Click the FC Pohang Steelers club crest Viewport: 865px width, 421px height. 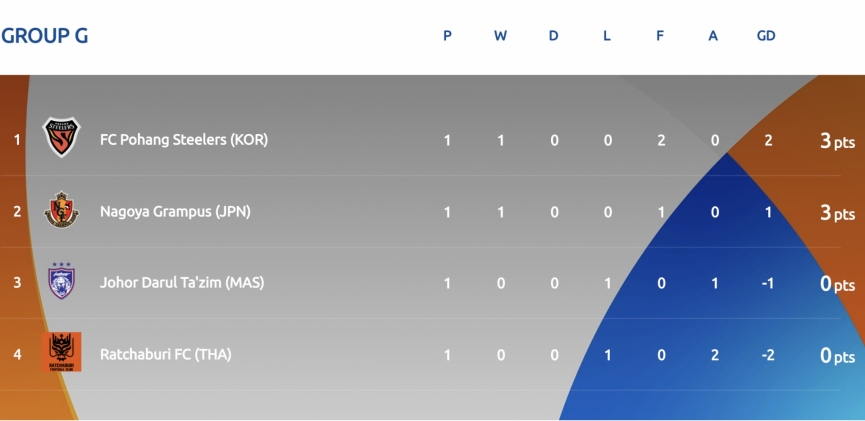pyautogui.click(x=61, y=137)
